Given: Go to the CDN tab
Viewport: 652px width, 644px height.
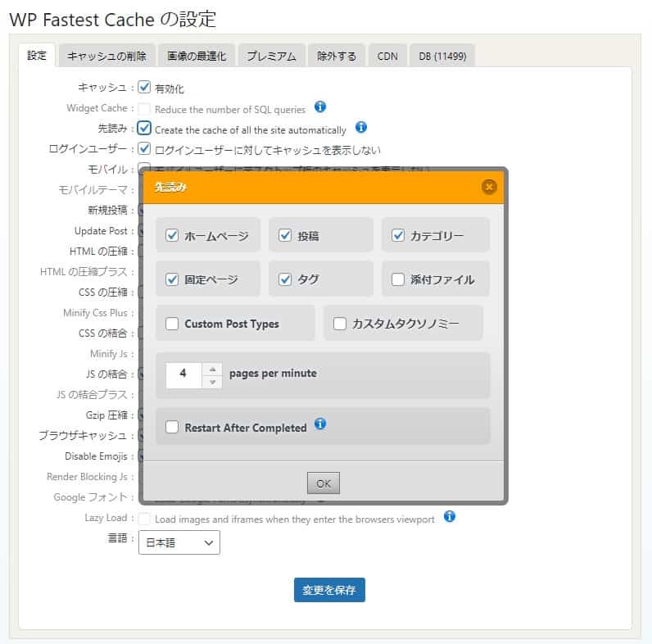Looking at the screenshot, I should coord(387,56).
